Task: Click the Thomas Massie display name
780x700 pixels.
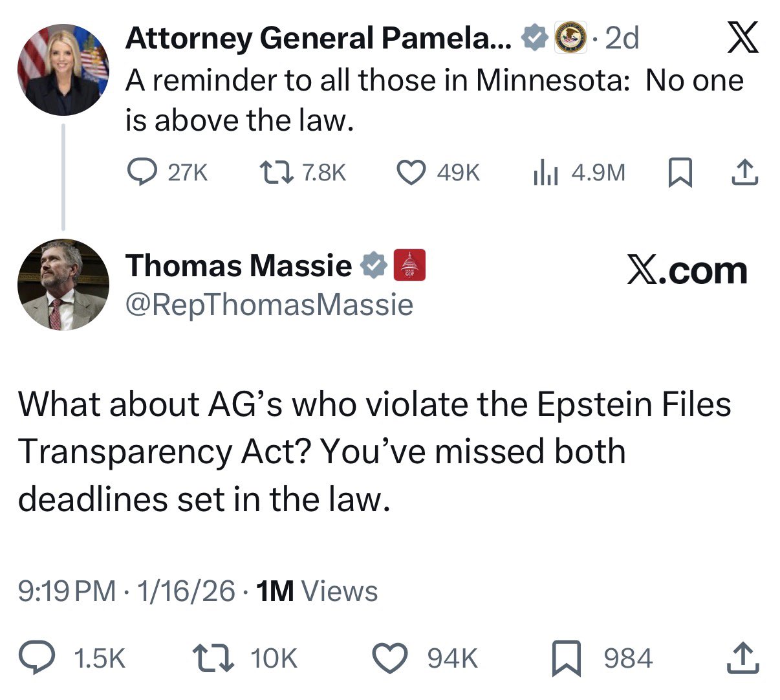Action: [x=239, y=265]
